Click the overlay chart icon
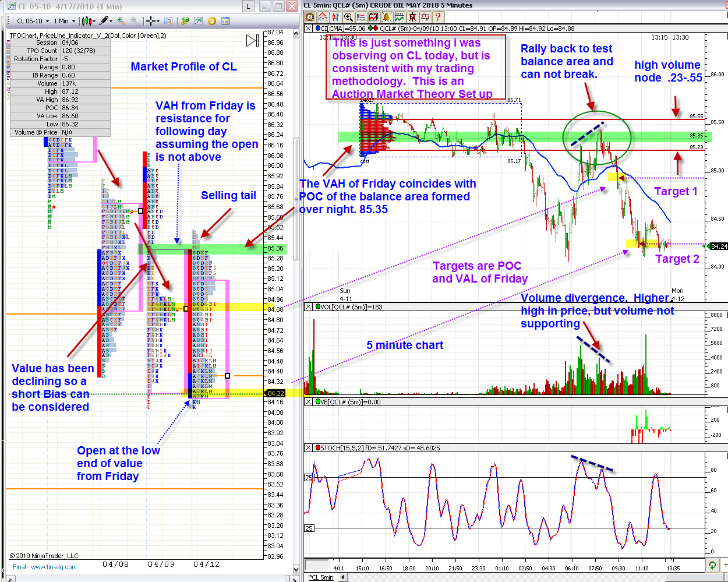 coord(374,17)
